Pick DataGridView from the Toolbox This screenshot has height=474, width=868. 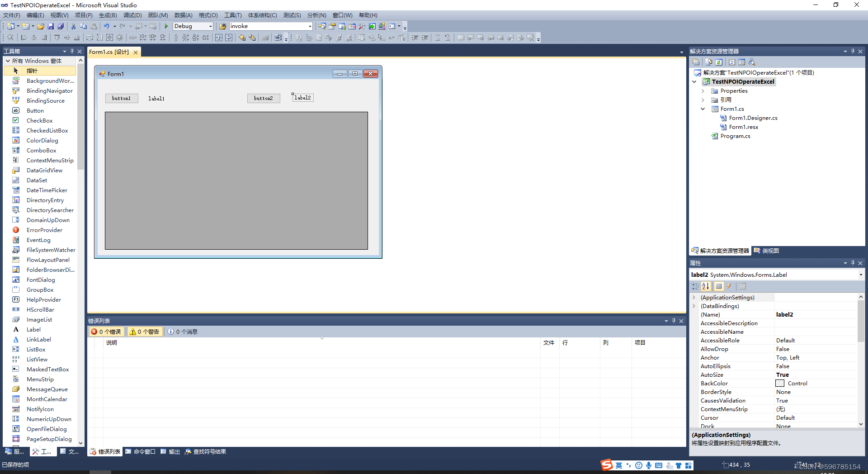point(44,171)
